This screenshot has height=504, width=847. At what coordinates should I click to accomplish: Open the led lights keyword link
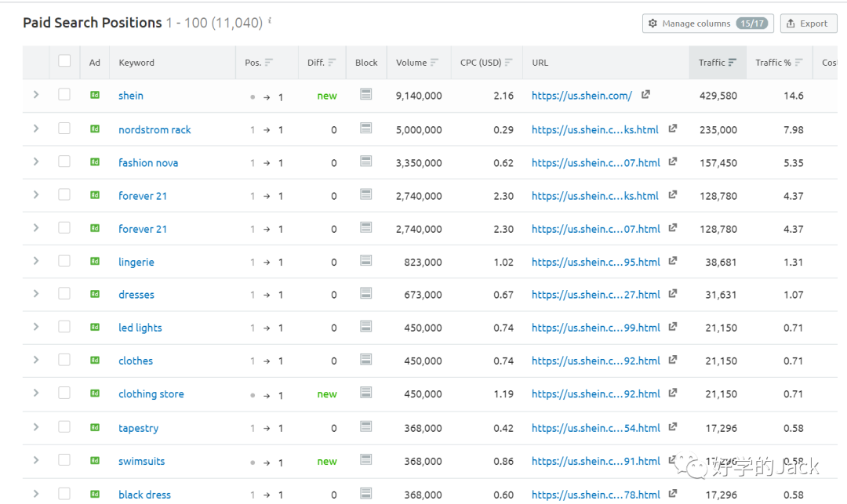pyautogui.click(x=140, y=328)
